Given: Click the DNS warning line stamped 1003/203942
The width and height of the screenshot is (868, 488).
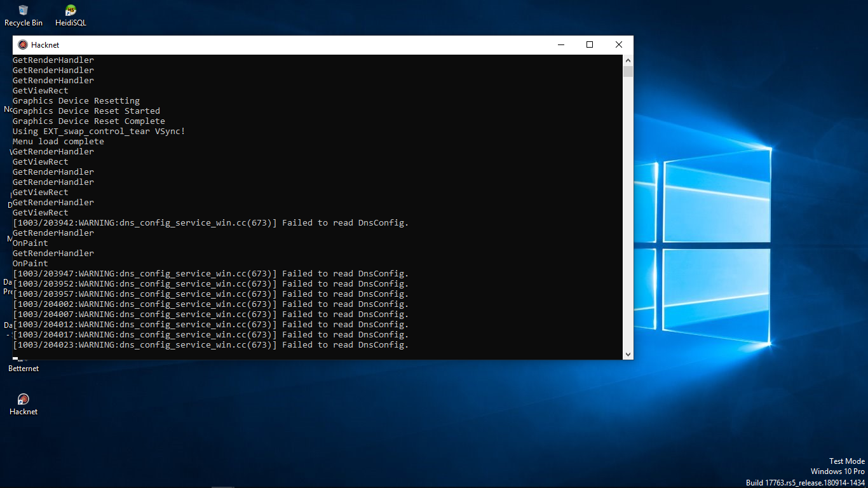Looking at the screenshot, I should pyautogui.click(x=211, y=223).
